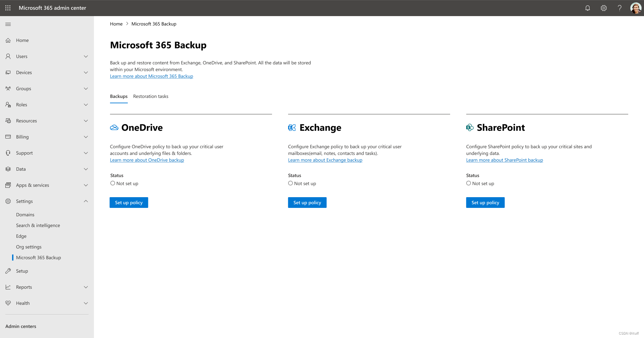This screenshot has width=644, height=338.
Task: Click the Billing card icon
Action: [x=8, y=137]
